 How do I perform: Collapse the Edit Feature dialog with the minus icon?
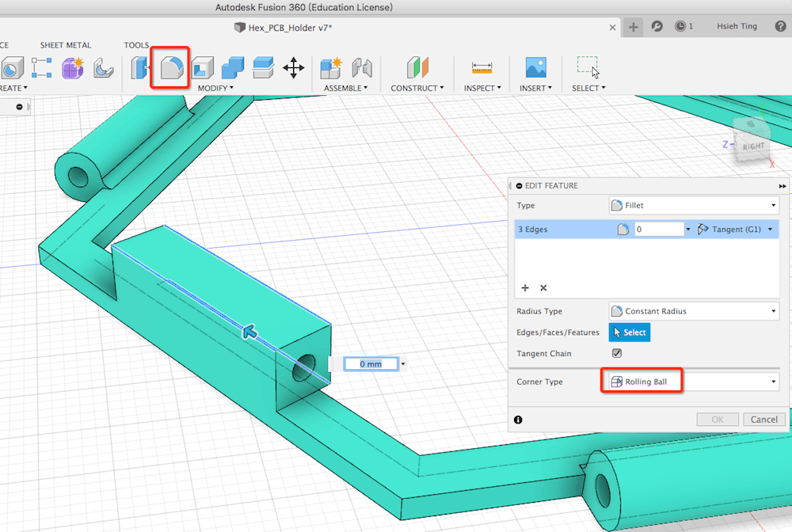[x=520, y=186]
